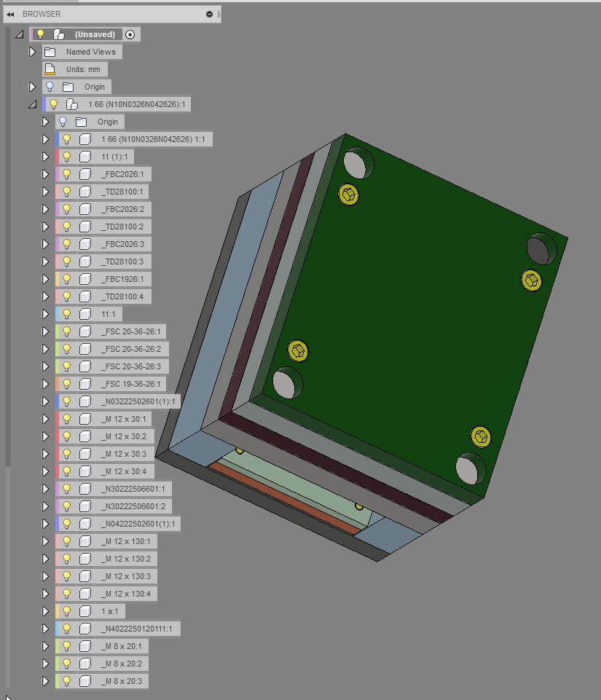
Task: Click component icon of _FBC1926:1
Action: (x=85, y=279)
